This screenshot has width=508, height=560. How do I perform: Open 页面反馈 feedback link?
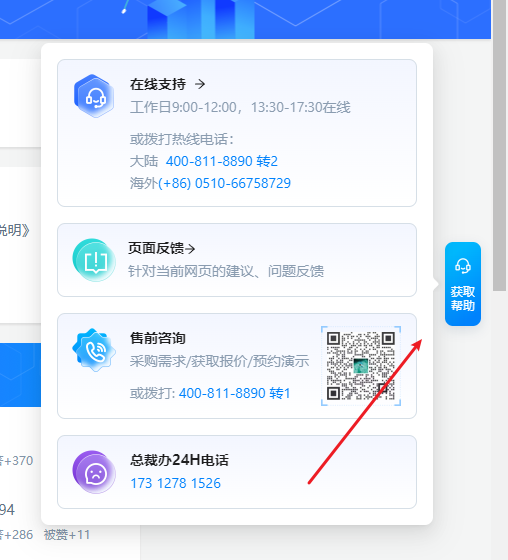pos(156,248)
